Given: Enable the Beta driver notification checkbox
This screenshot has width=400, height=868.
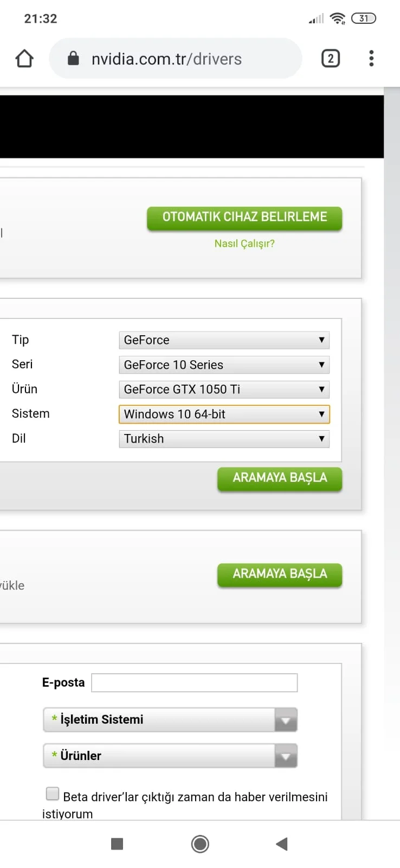Looking at the screenshot, I should click(53, 794).
